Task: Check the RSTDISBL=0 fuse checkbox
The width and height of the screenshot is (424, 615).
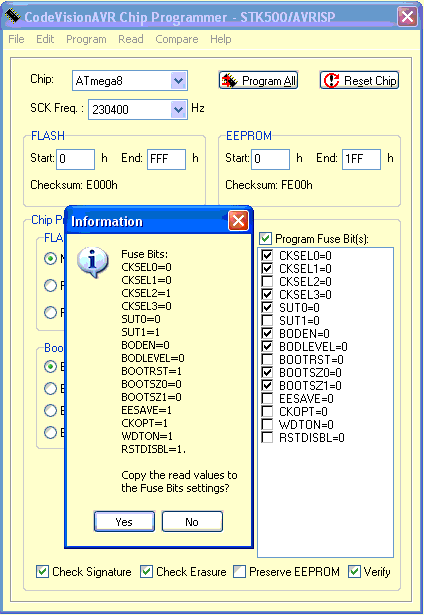Action: coord(267,437)
